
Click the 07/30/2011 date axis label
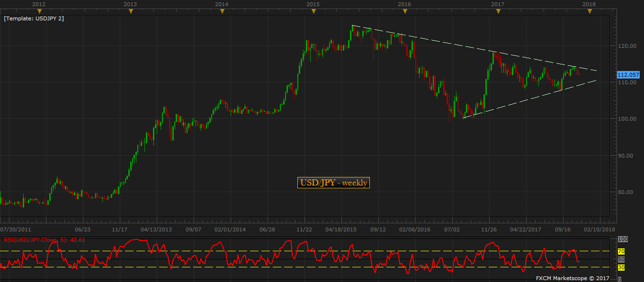(16, 229)
